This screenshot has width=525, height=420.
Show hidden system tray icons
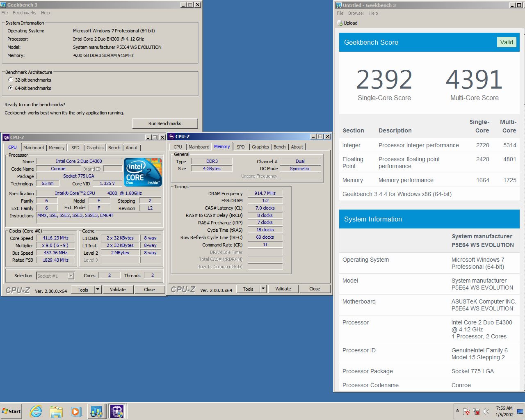(x=457, y=411)
